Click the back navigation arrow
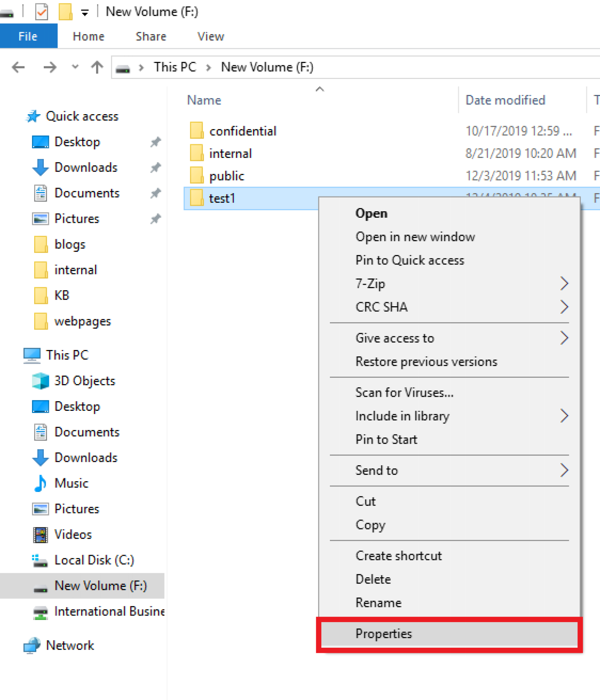The image size is (600, 700). click(17, 67)
